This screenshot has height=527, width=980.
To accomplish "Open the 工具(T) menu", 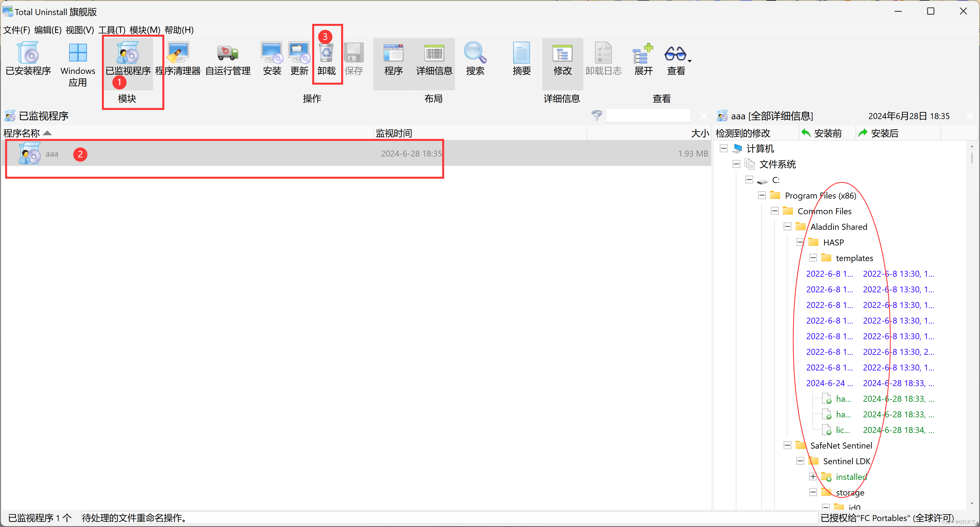I will coord(112,30).
